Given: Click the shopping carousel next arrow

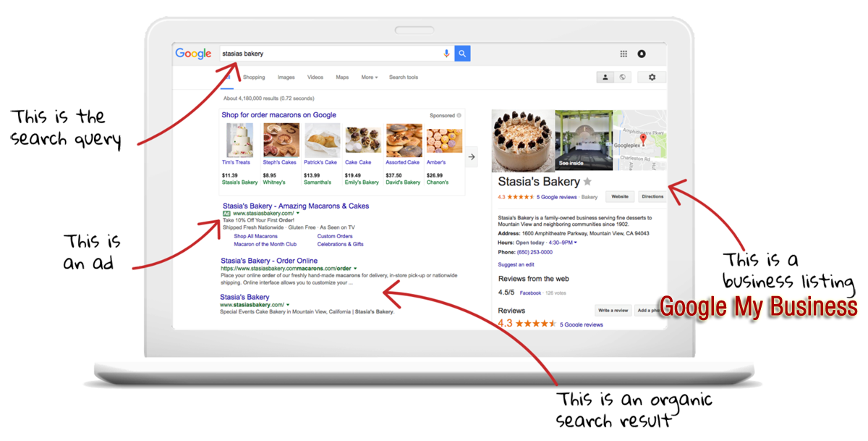Looking at the screenshot, I should coord(472,156).
